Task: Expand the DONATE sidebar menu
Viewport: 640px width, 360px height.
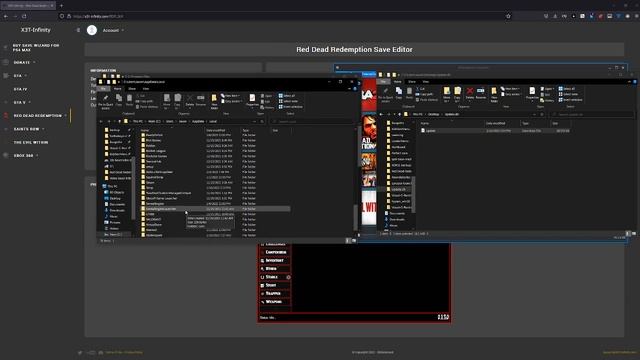Action: point(24,62)
